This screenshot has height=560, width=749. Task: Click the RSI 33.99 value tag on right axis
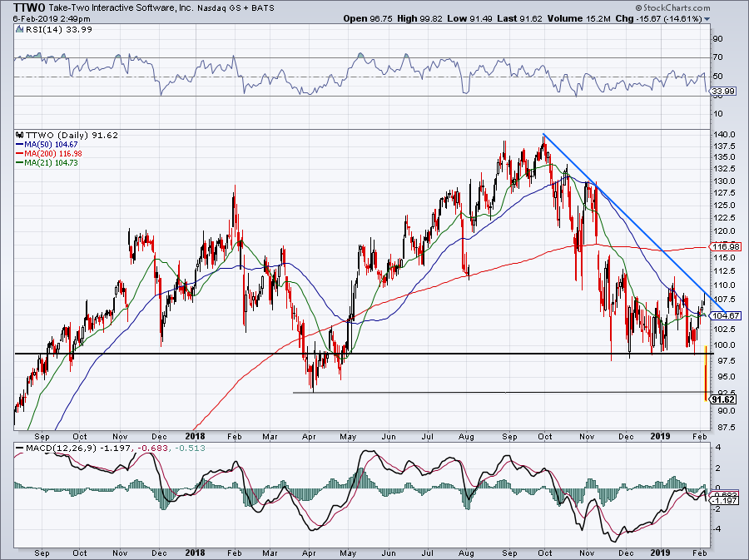(x=723, y=91)
